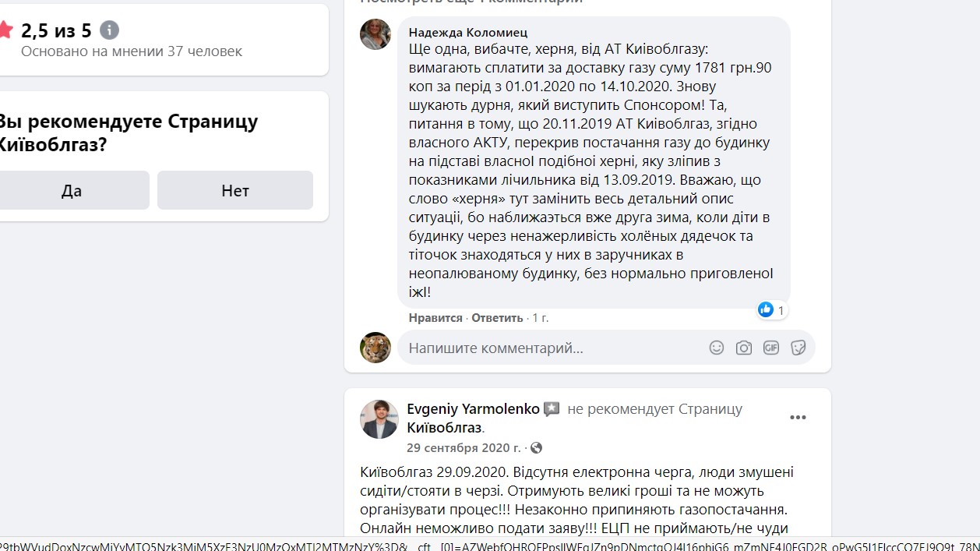The height and width of the screenshot is (551, 980).
Task: Click the Да recommendation button
Action: pyautogui.click(x=72, y=190)
